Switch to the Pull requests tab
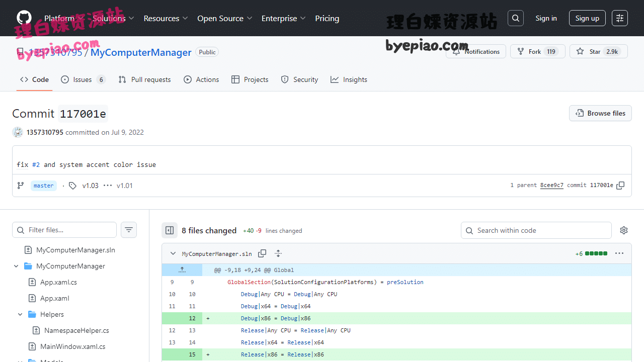This screenshot has height=362, width=644. pos(144,79)
